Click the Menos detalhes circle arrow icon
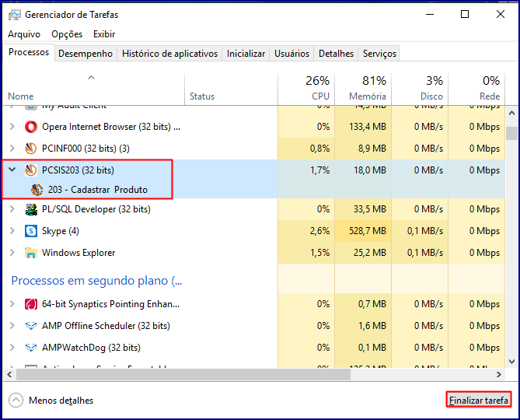Image resolution: width=520 pixels, height=420 pixels. tap(16, 400)
